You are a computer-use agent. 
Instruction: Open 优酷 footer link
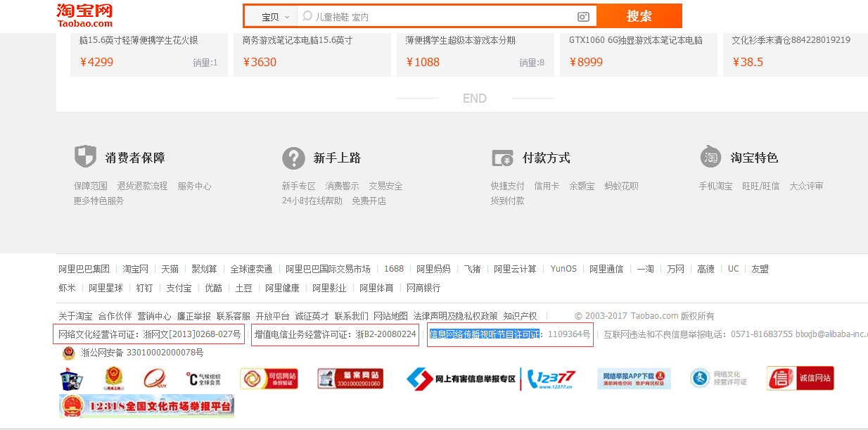(213, 288)
